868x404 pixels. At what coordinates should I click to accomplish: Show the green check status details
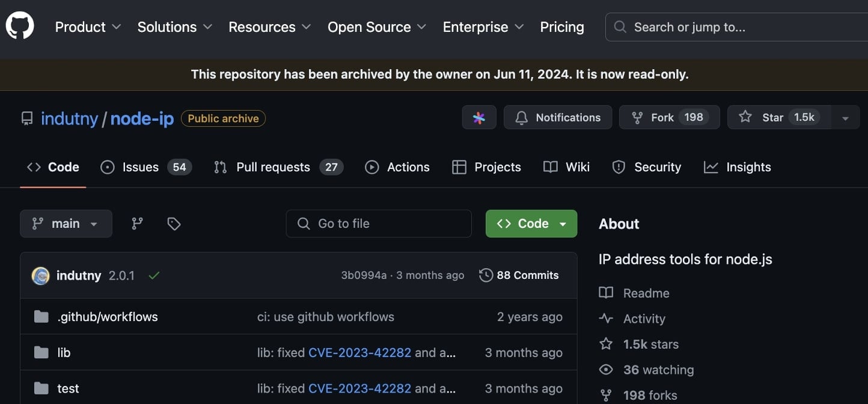coord(154,275)
